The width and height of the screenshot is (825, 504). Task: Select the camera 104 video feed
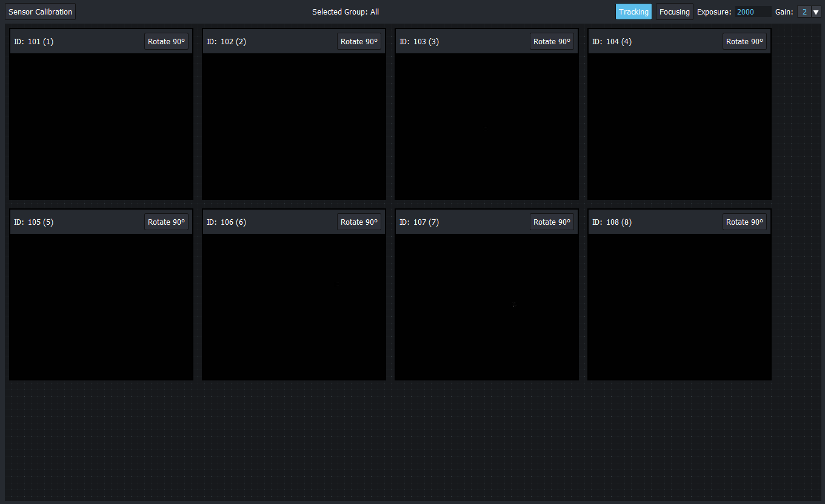pyautogui.click(x=679, y=125)
